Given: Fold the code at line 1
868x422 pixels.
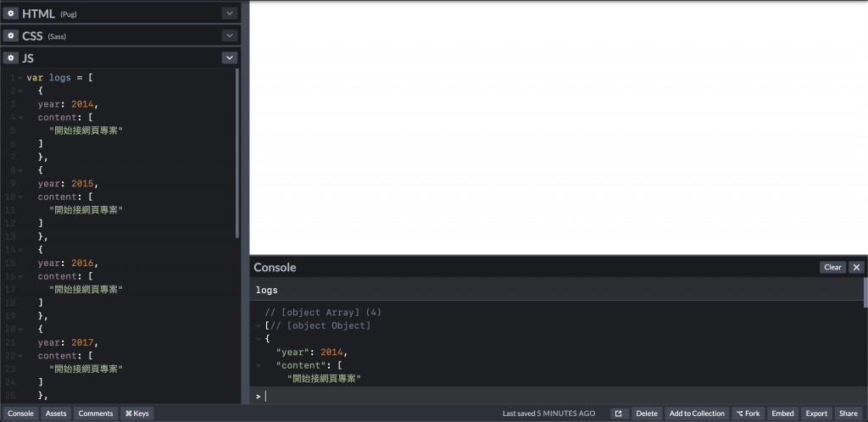Looking at the screenshot, I should click(20, 78).
